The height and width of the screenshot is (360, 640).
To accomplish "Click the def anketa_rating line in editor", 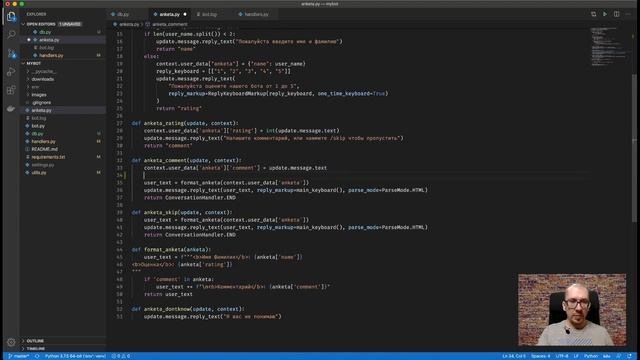I will (185, 123).
